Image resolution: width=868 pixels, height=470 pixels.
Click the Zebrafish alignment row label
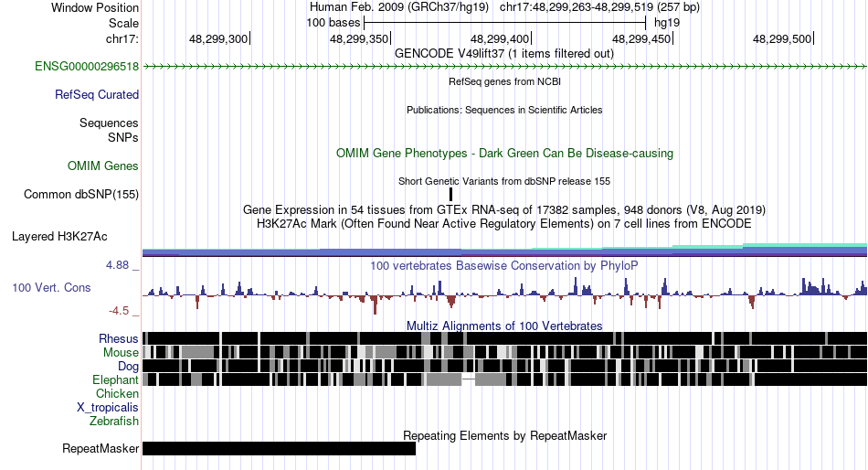[x=114, y=422]
